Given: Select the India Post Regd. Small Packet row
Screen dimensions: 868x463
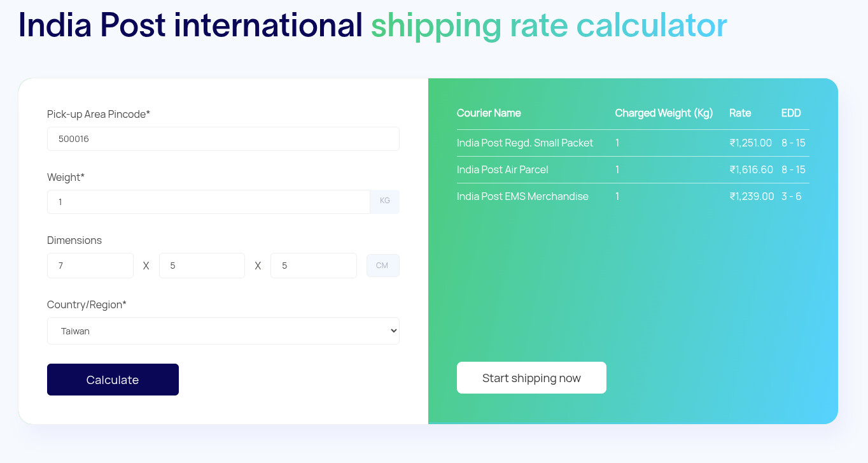Looking at the screenshot, I should coord(525,143).
